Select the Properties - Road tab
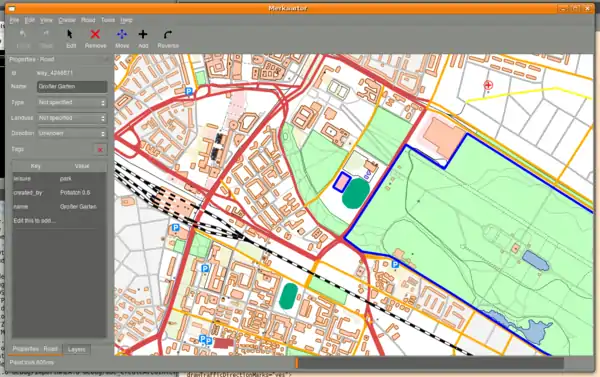 click(35, 349)
